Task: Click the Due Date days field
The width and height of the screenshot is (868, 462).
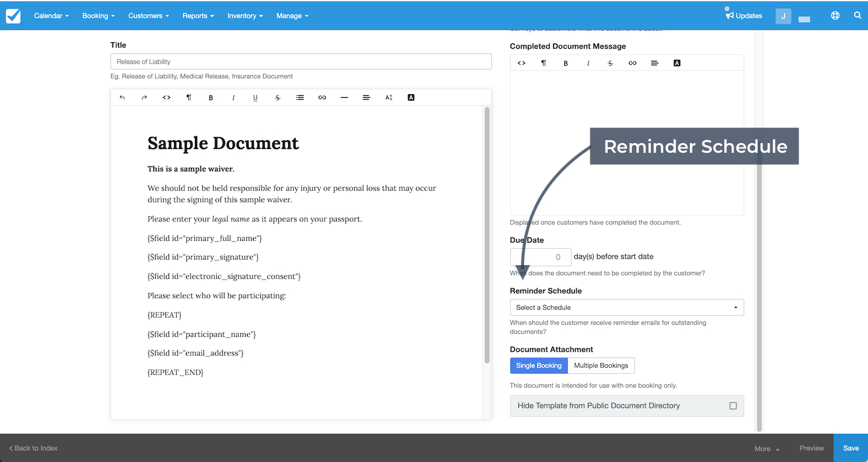Action: [540, 257]
